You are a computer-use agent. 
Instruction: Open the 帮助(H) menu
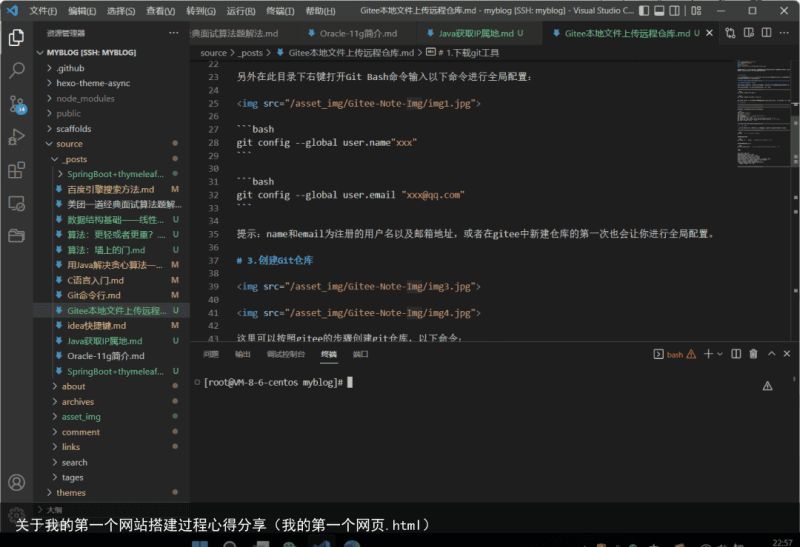click(320, 11)
